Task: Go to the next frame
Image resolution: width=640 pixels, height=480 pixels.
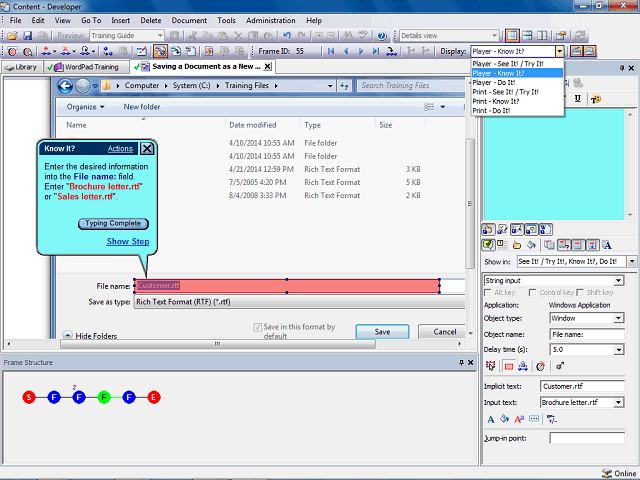Action: click(x=361, y=51)
